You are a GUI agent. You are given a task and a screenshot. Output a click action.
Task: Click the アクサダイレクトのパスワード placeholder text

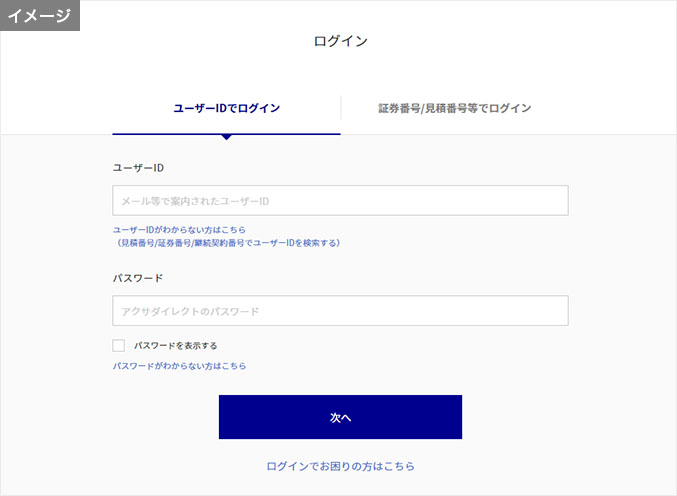(x=190, y=311)
